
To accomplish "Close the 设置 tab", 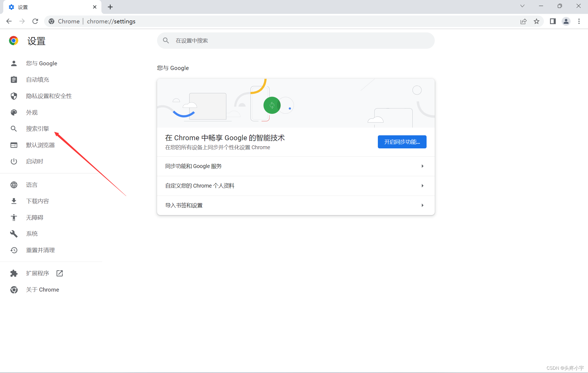I will pyautogui.click(x=95, y=7).
